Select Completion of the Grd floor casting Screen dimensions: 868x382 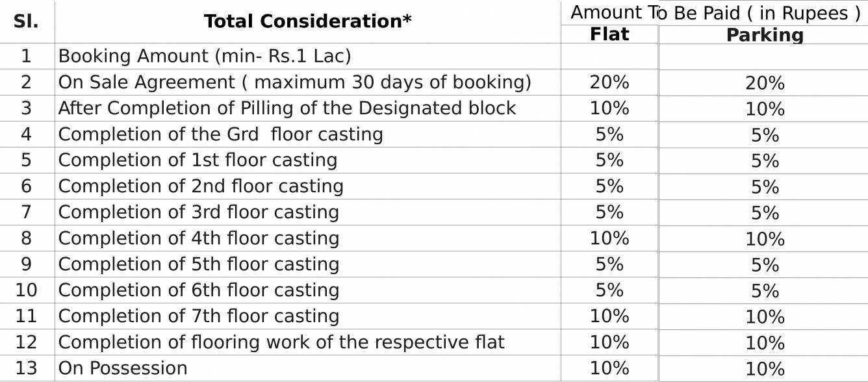(x=221, y=134)
